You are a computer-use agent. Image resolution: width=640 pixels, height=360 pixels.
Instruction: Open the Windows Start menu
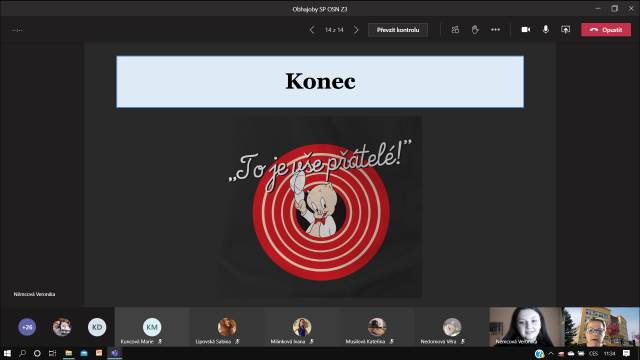[x=7, y=353]
